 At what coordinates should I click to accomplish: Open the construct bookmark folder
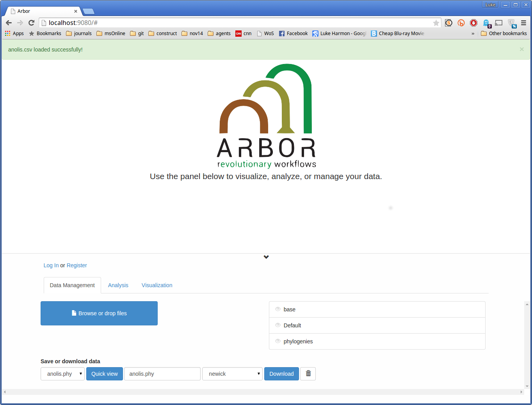pos(163,34)
